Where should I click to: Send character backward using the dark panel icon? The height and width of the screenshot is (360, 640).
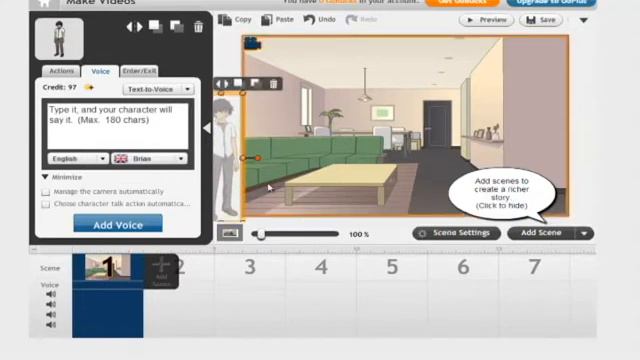[x=176, y=27]
